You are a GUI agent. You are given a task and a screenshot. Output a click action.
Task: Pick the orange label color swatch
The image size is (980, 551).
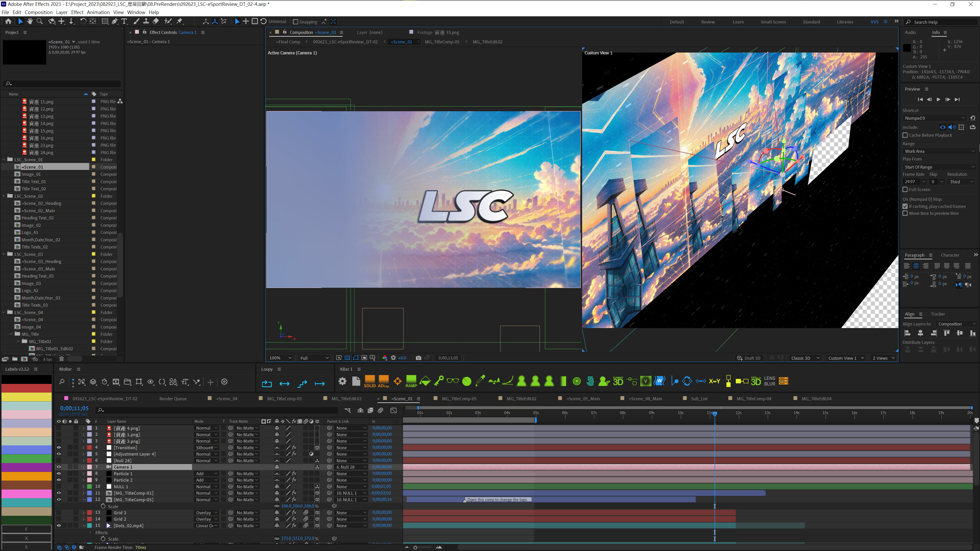pos(27,476)
